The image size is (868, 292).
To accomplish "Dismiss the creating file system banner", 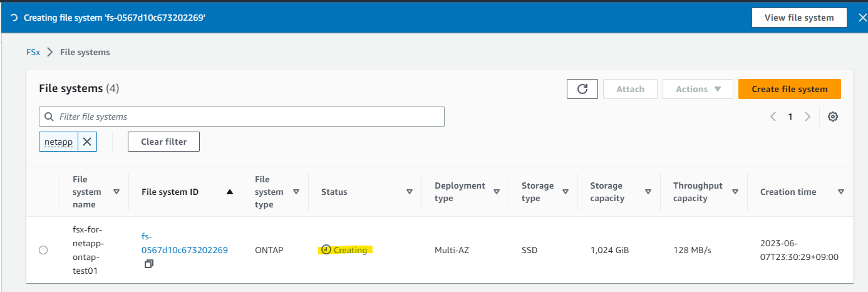I will point(862,18).
